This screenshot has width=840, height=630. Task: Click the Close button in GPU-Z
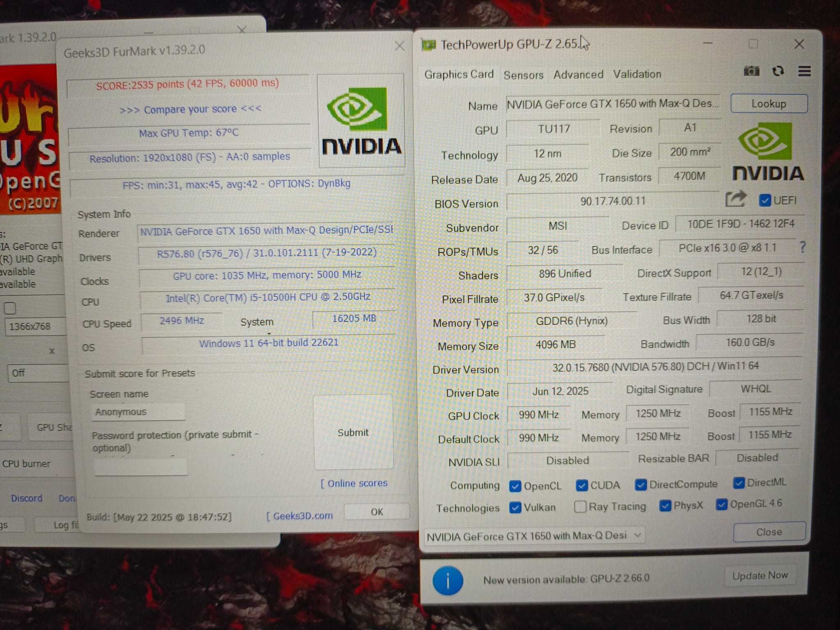tap(769, 532)
